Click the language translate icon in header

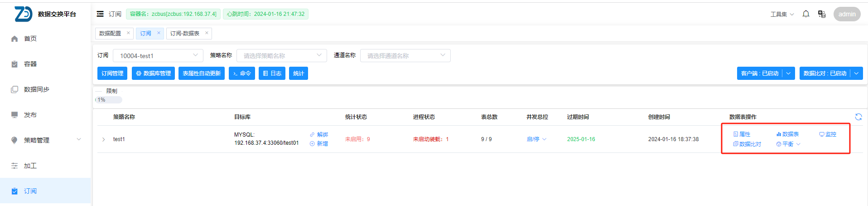(821, 14)
